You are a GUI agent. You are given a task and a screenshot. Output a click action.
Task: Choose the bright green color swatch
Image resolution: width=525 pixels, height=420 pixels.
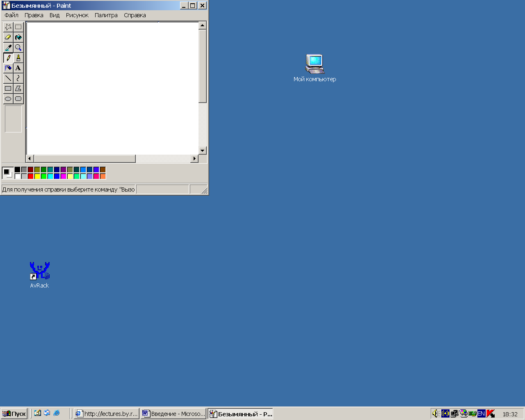pos(44,176)
